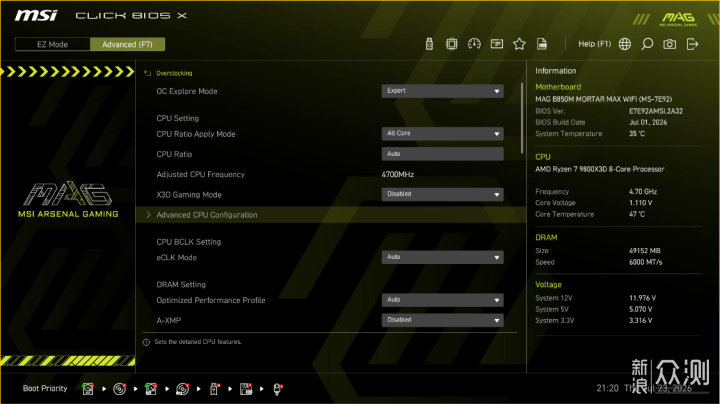Click MAG B850M MORTAR MAX WIFI motherboard name
Viewport: 720px width, 404px height.
[x=603, y=99]
